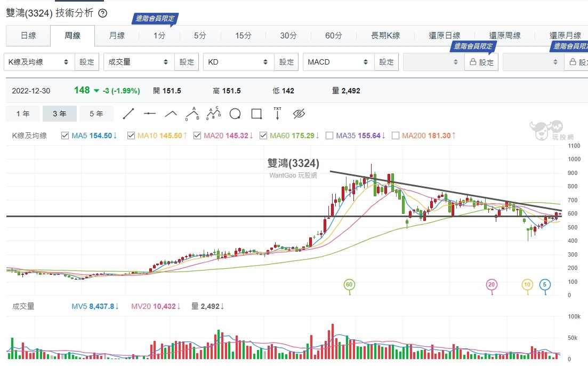The height and width of the screenshot is (366, 588).
Task: Click the 低 142 low price
Action: tap(283, 91)
